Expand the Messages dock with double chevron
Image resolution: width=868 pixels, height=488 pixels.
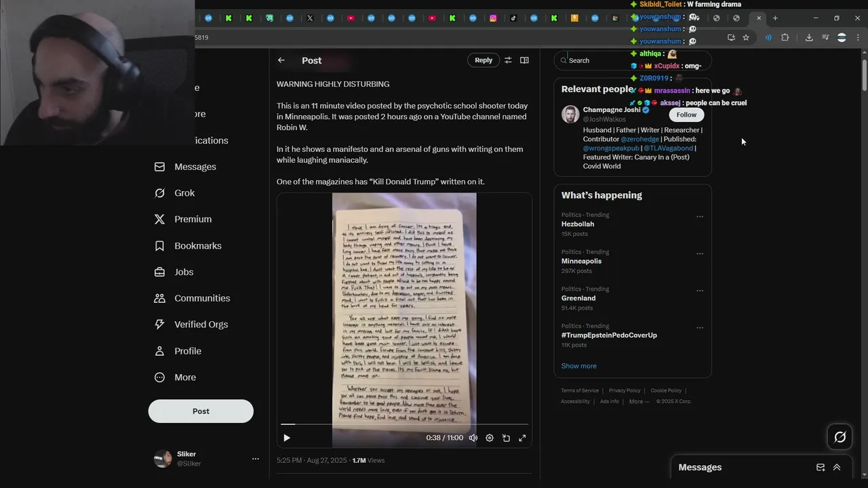pyautogui.click(x=837, y=467)
